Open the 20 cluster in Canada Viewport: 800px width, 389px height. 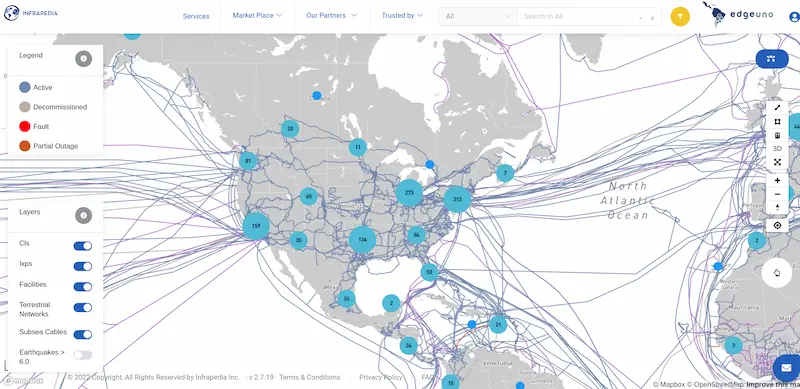click(x=290, y=129)
